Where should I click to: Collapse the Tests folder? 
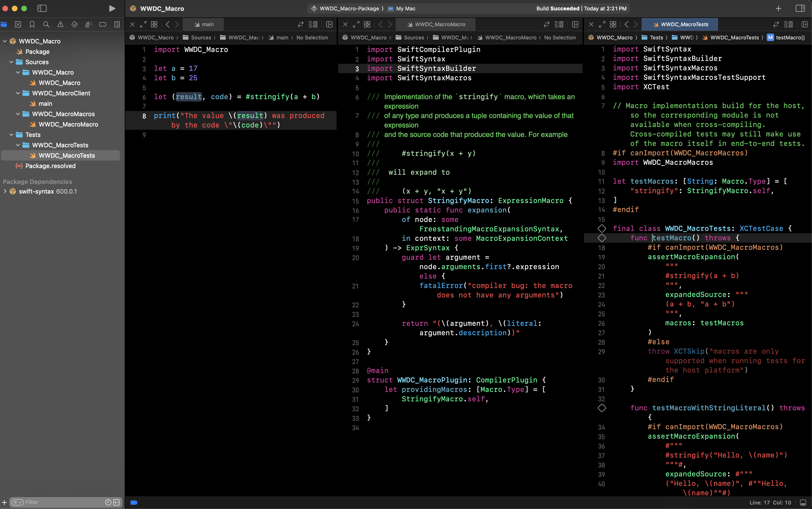[11, 135]
